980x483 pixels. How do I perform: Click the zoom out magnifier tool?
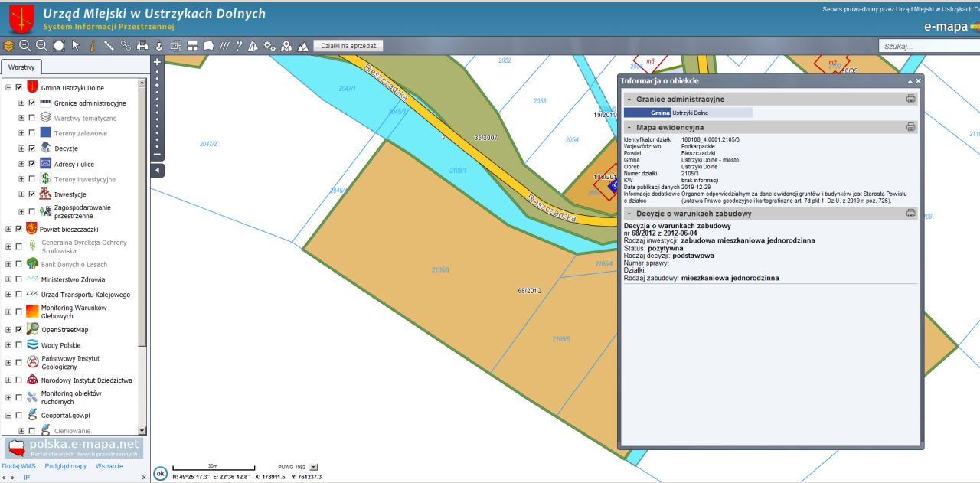pyautogui.click(x=41, y=46)
